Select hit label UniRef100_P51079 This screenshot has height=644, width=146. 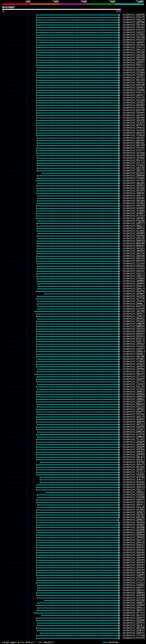click(133, 50)
